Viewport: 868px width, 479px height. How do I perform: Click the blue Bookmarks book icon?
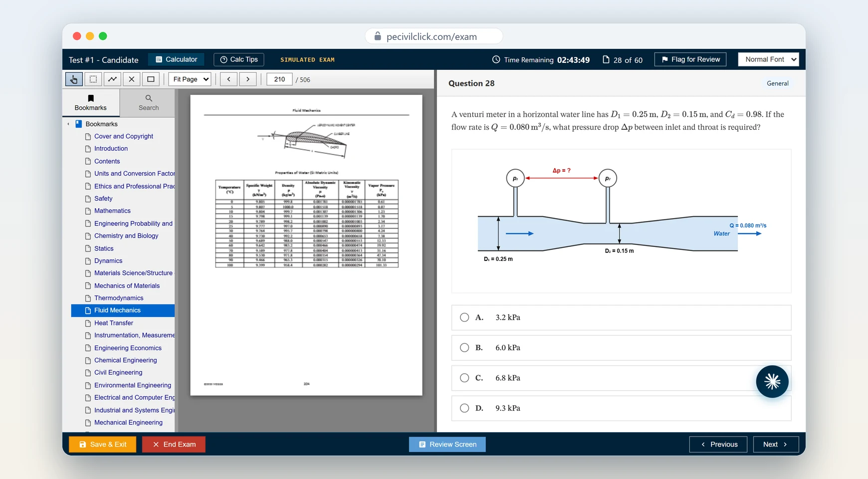[79, 124]
